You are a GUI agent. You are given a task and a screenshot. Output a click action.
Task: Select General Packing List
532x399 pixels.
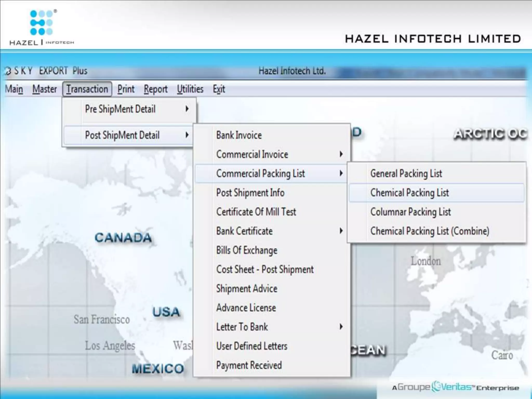pyautogui.click(x=406, y=174)
